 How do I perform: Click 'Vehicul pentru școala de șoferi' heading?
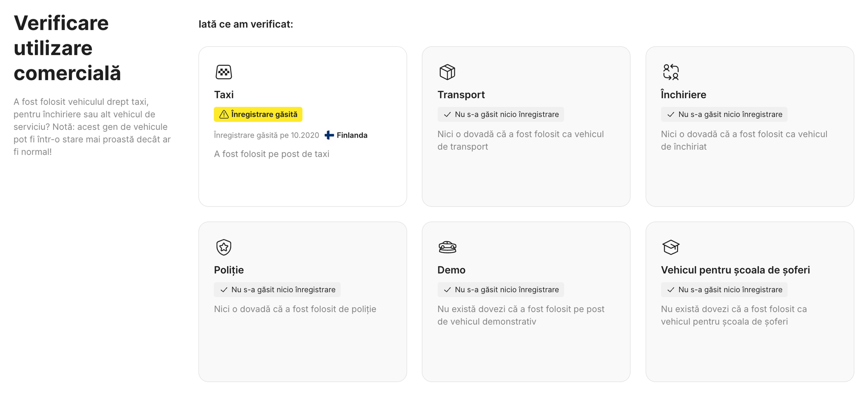735,270
